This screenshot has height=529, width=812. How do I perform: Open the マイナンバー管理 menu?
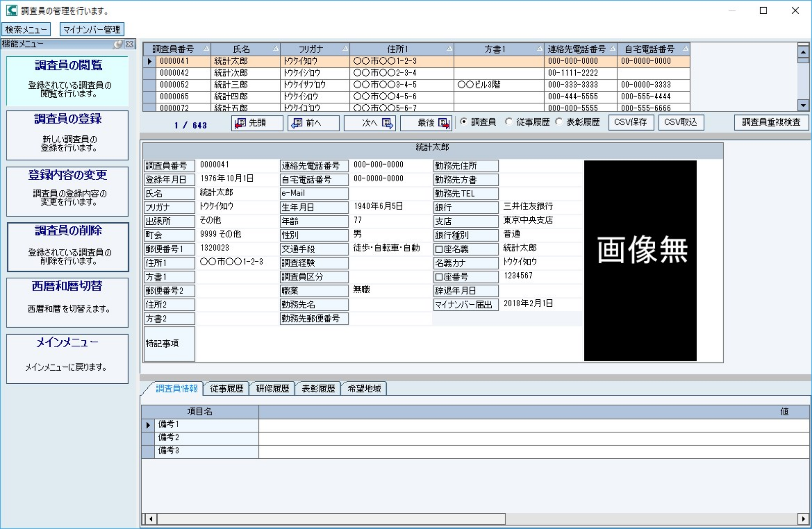click(92, 30)
